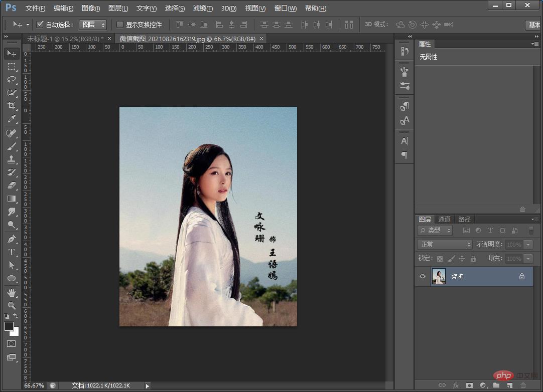
Task: Select the Horizontal Type tool
Action: coord(11,252)
